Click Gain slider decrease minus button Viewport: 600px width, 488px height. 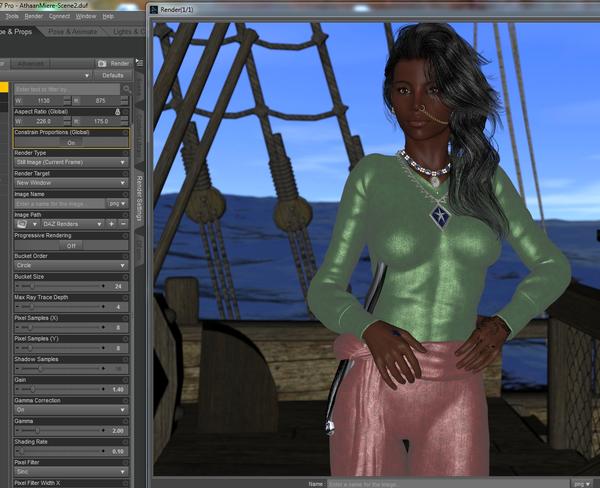coord(17,389)
